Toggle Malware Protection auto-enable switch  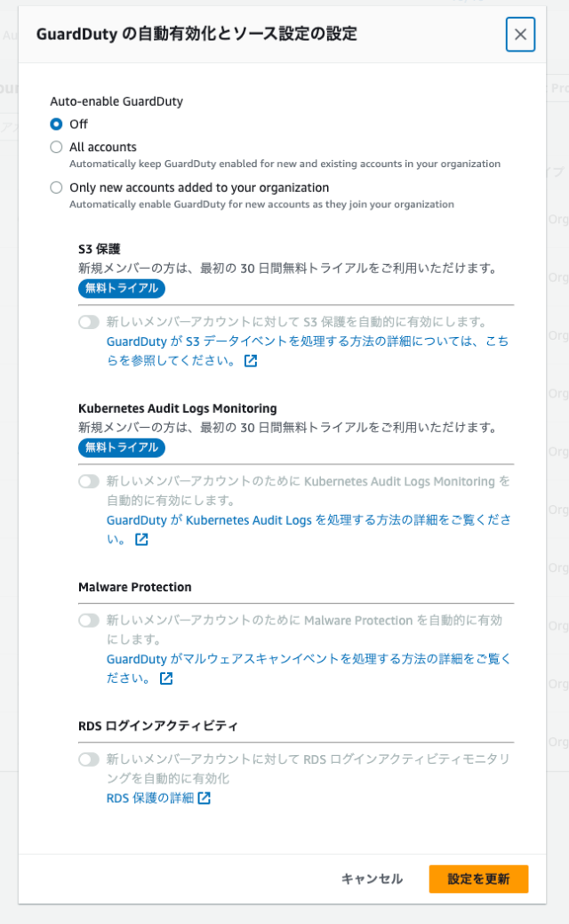[x=89, y=621]
